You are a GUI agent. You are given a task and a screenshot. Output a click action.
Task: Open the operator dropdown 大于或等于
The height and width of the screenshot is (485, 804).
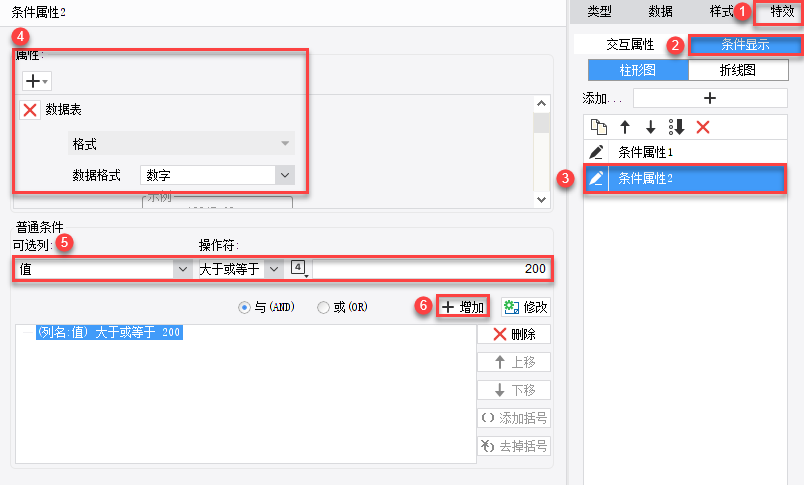click(240, 269)
